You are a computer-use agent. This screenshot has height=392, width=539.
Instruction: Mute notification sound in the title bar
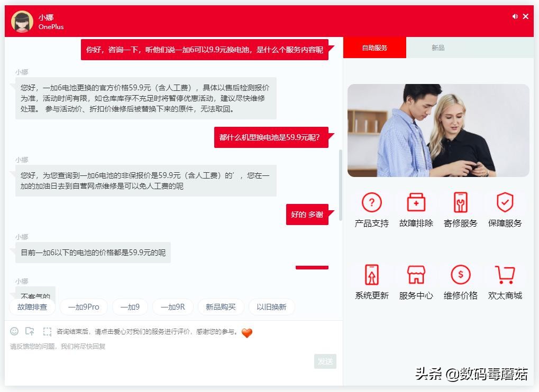(514, 16)
